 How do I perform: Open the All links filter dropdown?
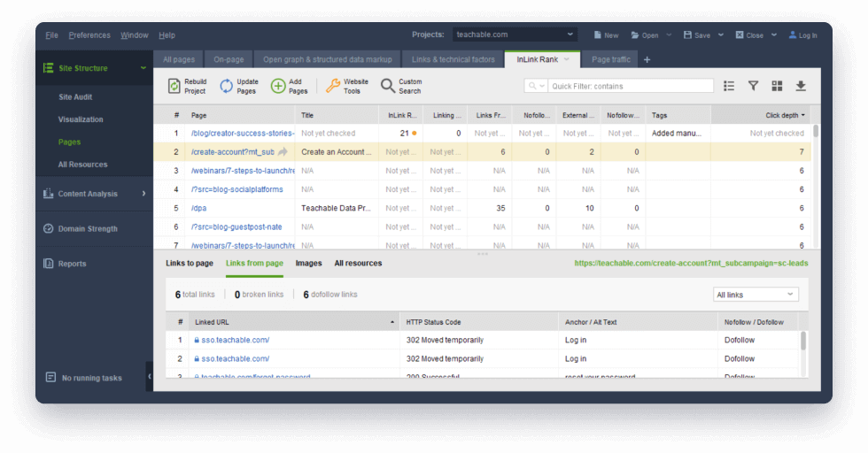756,295
